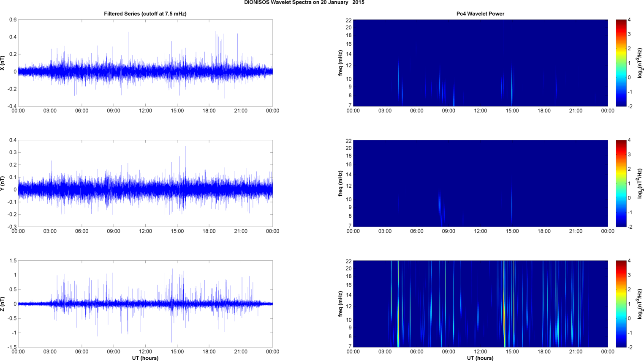Click the Z (nT) filtered time series plot
644x361 pixels.
point(145,304)
